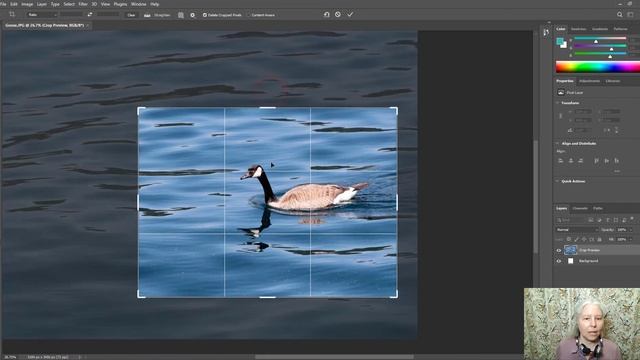Image resolution: width=640 pixels, height=360 pixels.
Task: Toggle layer filtering switch in Layers panel
Action: click(632, 219)
